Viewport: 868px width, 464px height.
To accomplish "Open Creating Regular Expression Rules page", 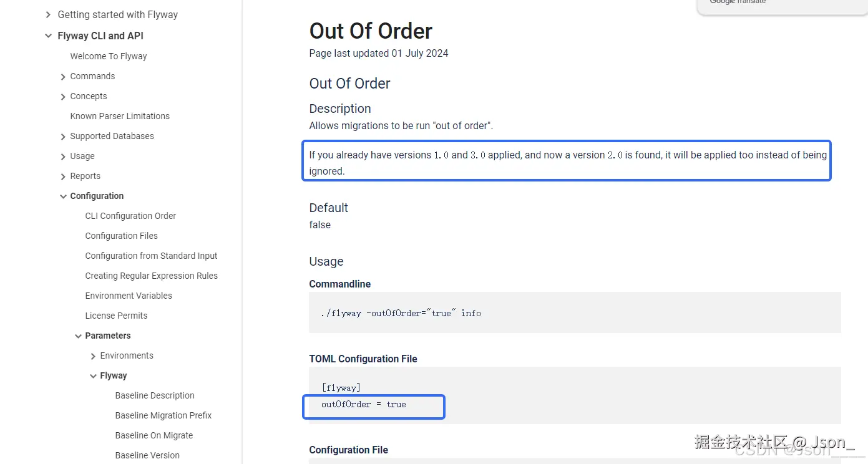I will (x=151, y=276).
